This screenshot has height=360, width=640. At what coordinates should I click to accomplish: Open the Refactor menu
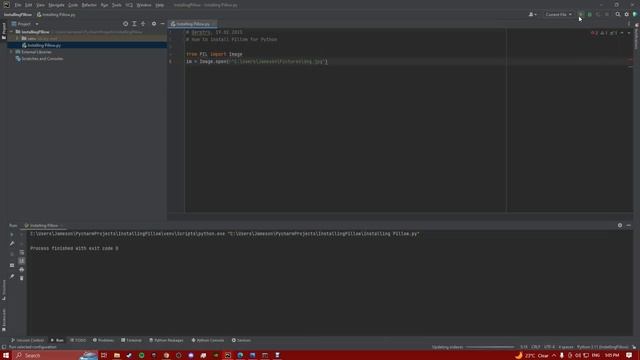[89, 5]
